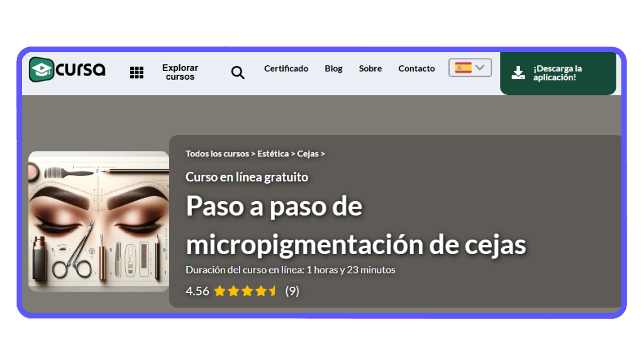Image resolution: width=644 pixels, height=337 pixels.
Task: Open the course grid menu icon
Action: 136,73
